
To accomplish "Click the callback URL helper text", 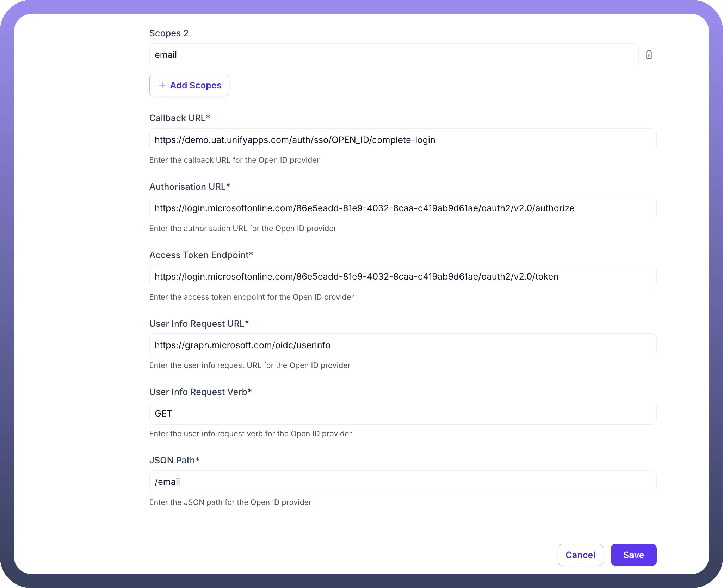I will pyautogui.click(x=234, y=160).
